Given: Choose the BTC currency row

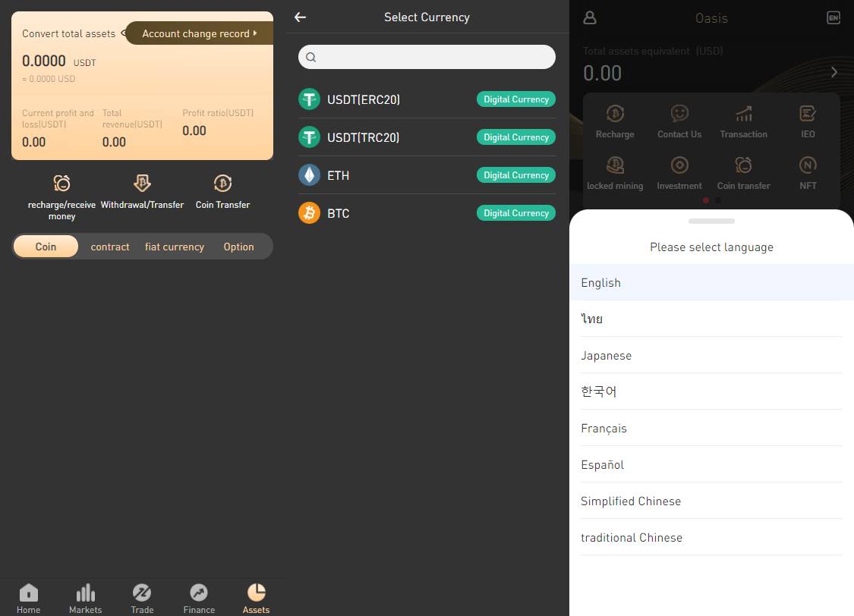Looking at the screenshot, I should (427, 212).
